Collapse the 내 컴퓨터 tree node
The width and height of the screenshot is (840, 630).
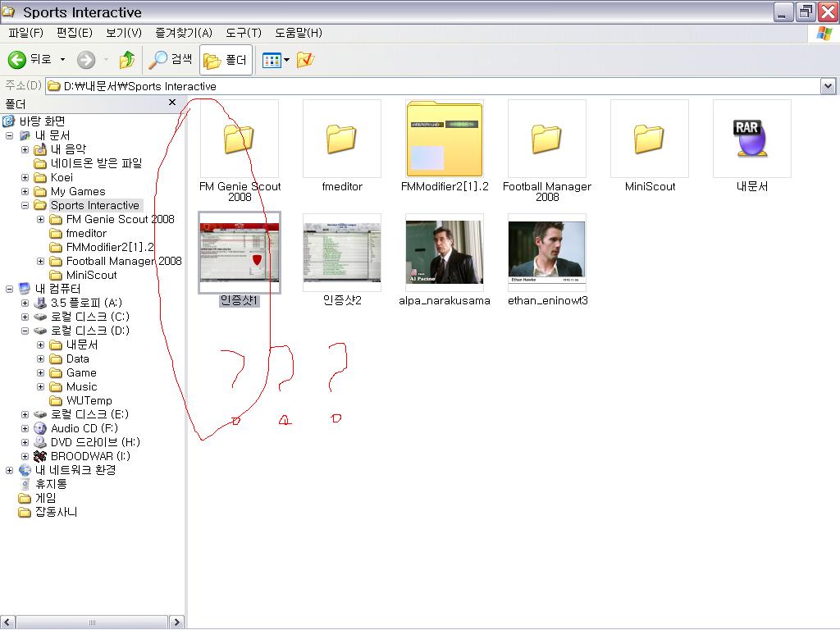pos(9,289)
